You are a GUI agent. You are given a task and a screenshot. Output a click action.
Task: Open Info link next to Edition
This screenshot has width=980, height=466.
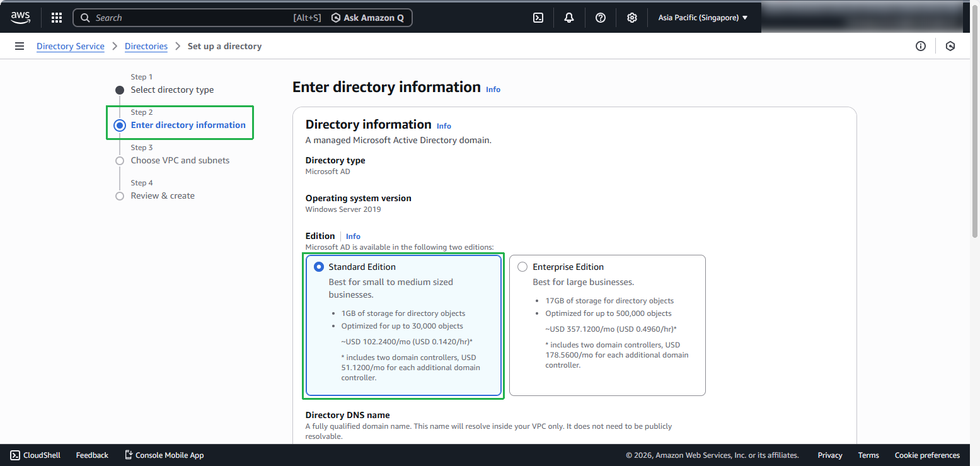[353, 236]
